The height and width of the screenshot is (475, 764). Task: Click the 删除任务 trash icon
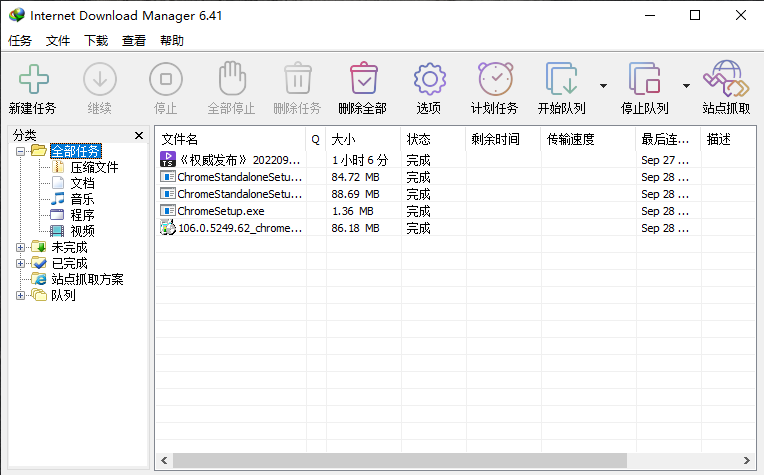pos(298,78)
